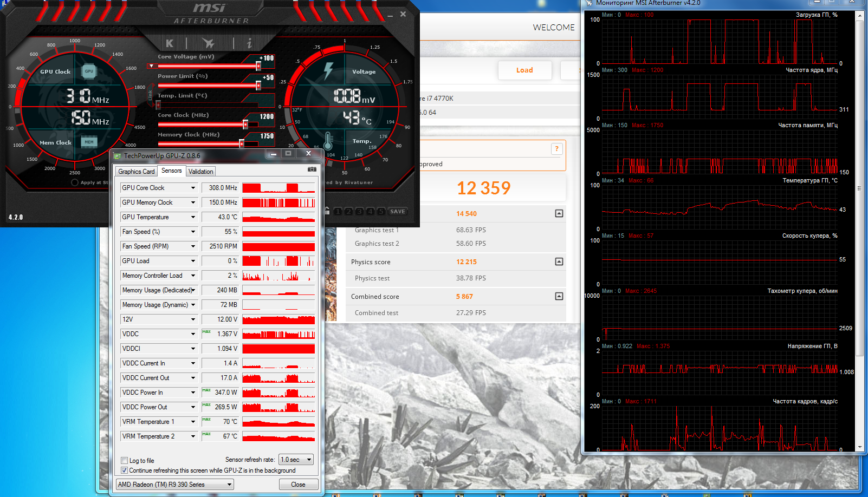This screenshot has width=868, height=497.
Task: Open the Sensor refresh rate dropdown
Action: click(x=296, y=460)
